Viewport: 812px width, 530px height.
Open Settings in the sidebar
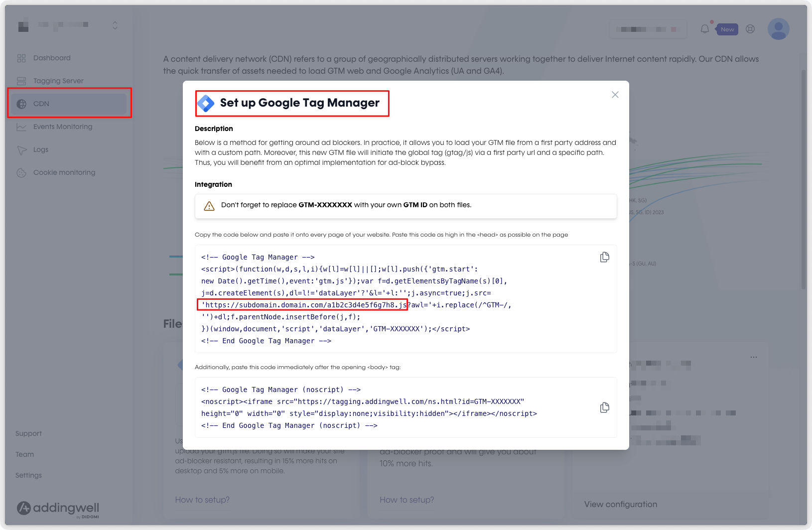coord(28,475)
